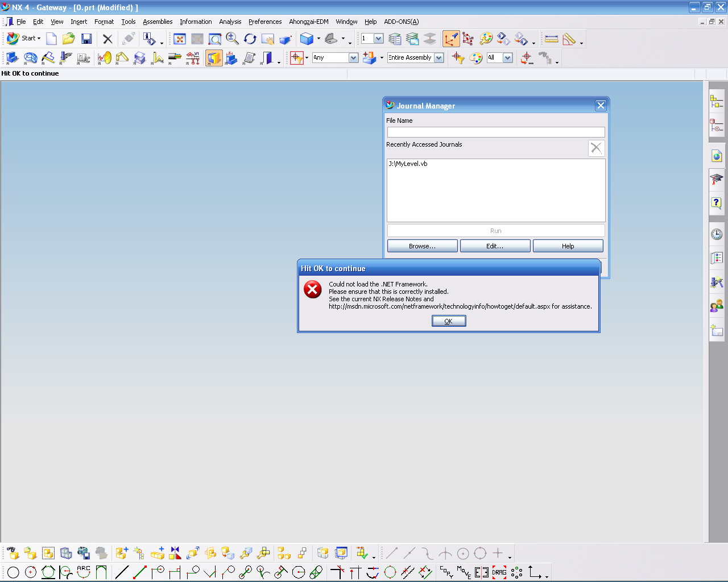Open the Information menu
The width and height of the screenshot is (728, 582).
[196, 22]
